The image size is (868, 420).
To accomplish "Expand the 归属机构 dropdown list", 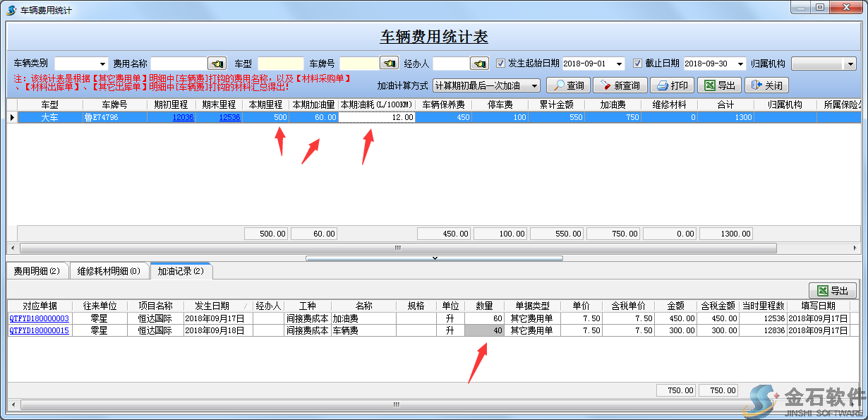I will tap(850, 63).
